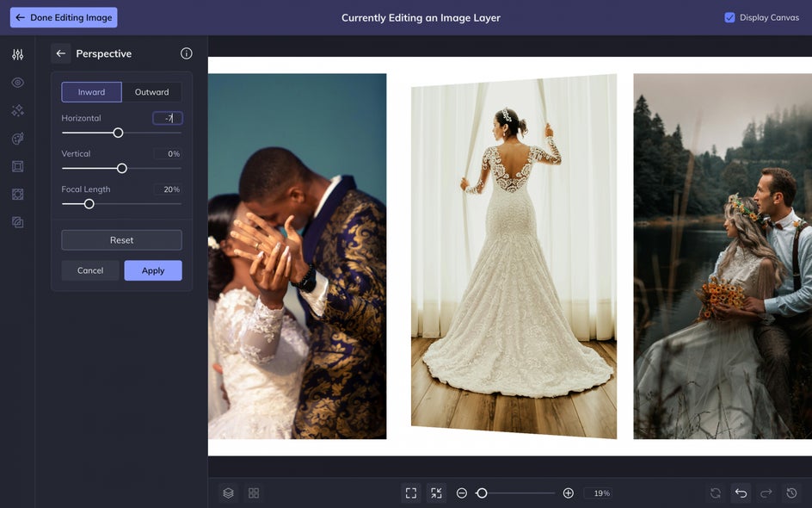
Task: Click the undo arrow icon
Action: point(741,493)
